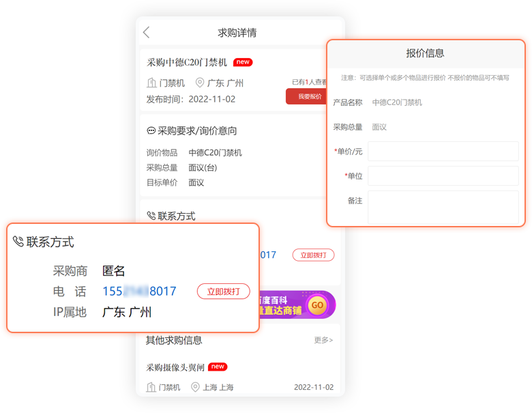Click the location pin beside 上海 上海
532x413 pixels.
(195, 387)
